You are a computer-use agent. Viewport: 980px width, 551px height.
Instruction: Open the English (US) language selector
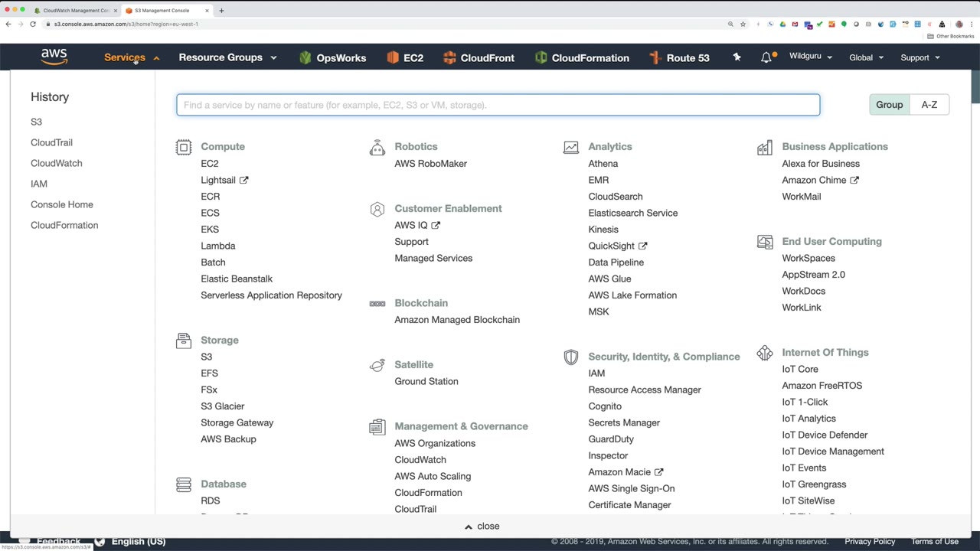coord(130,541)
